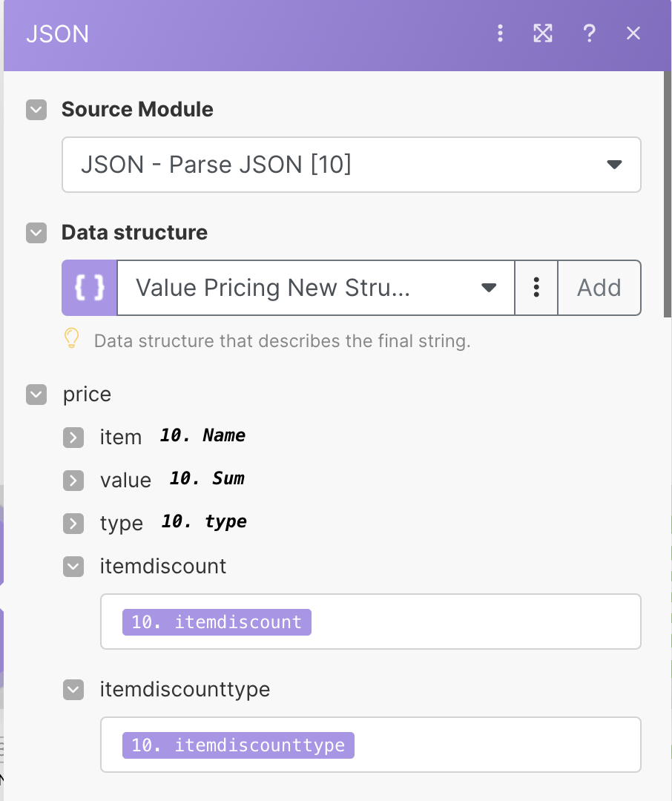Click the itemdiscounttype label
This screenshot has width=672, height=801.
(x=185, y=690)
